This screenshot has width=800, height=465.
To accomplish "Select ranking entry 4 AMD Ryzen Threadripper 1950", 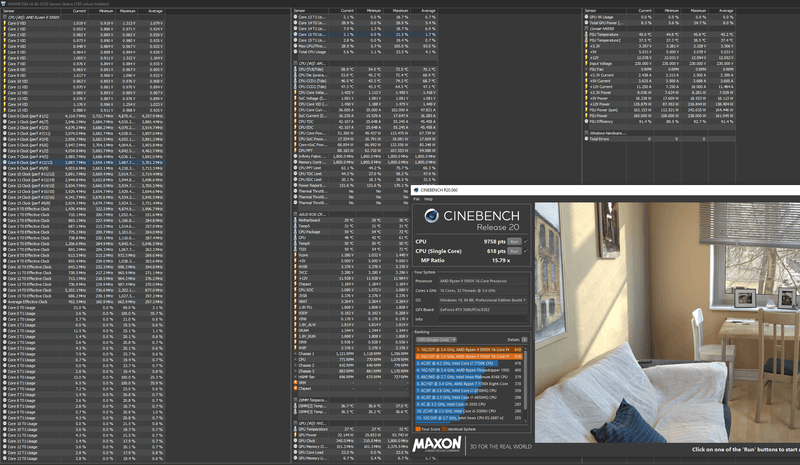I will [x=469, y=370].
